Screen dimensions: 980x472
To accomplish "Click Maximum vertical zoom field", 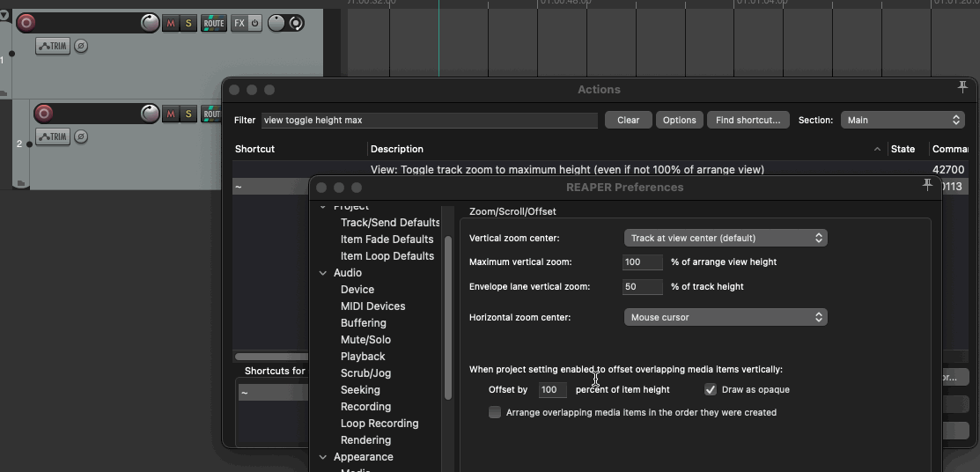I will 643,262.
